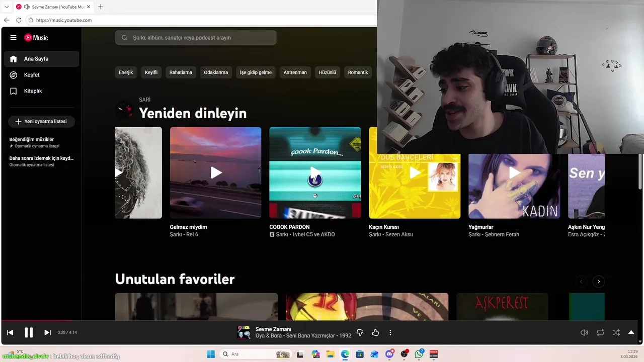Screen dimensions: 644x362
Task: Mute tab via the speaker icon
Action: click(27, 7)
